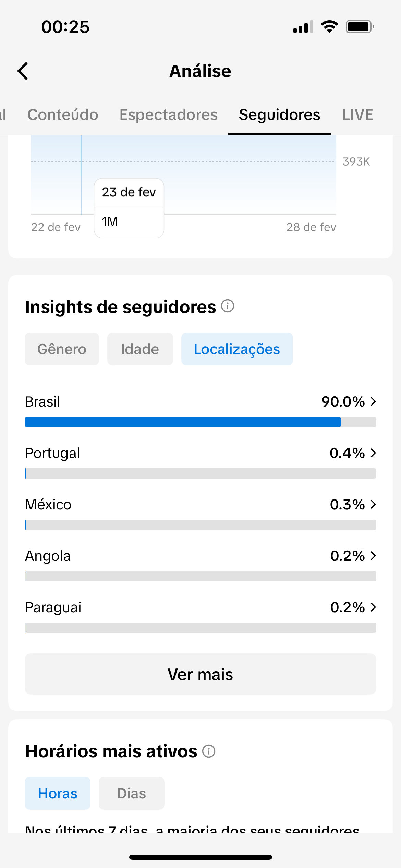Expand Portugal location details chevron
Screen dimensions: 401x868
(x=373, y=453)
